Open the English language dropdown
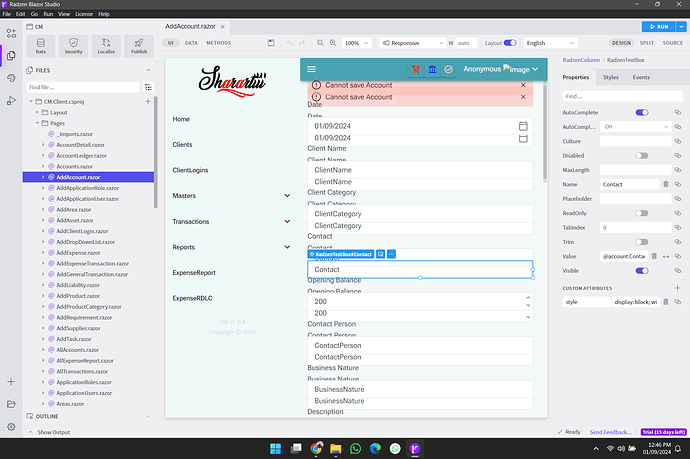The width and height of the screenshot is (690, 459). (x=550, y=43)
